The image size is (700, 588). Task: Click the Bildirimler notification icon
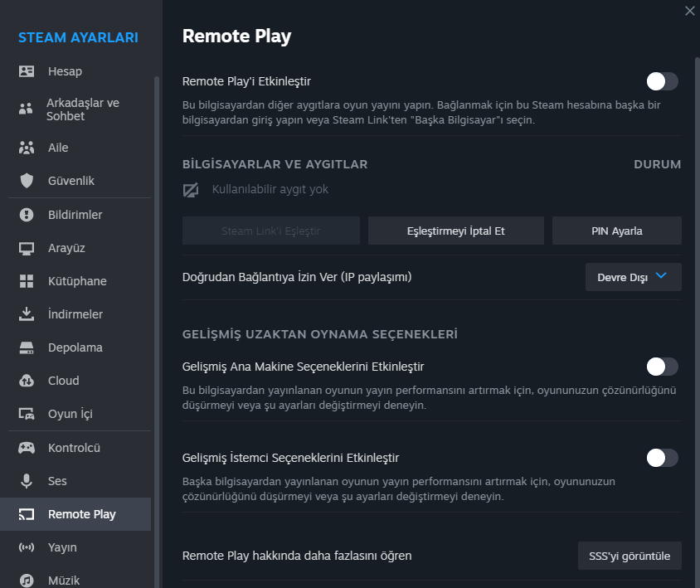[x=27, y=215]
